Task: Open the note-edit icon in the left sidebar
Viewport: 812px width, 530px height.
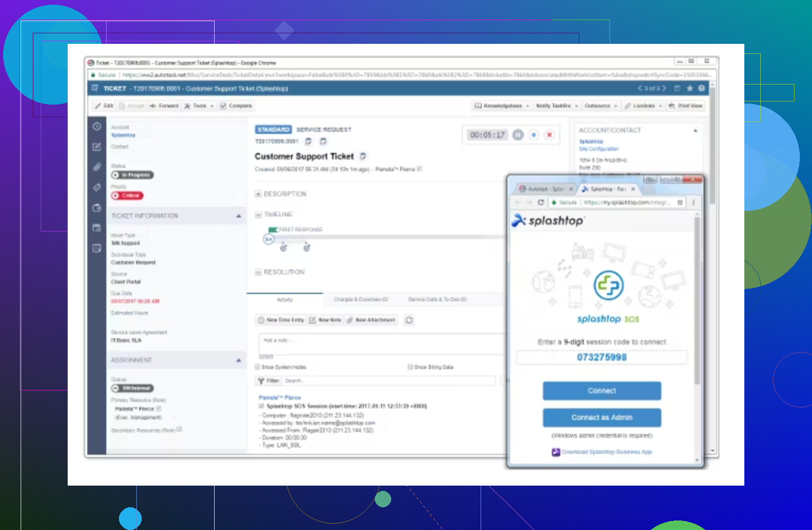Action: click(x=97, y=147)
